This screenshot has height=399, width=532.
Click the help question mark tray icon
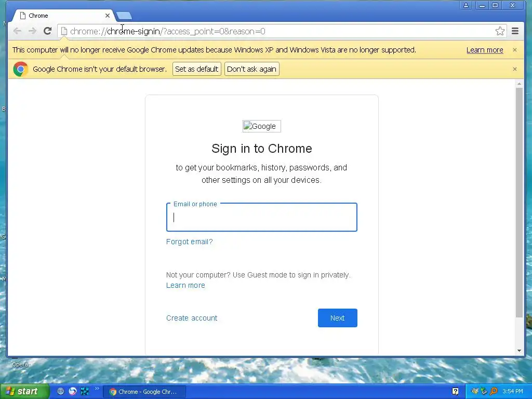(x=455, y=392)
